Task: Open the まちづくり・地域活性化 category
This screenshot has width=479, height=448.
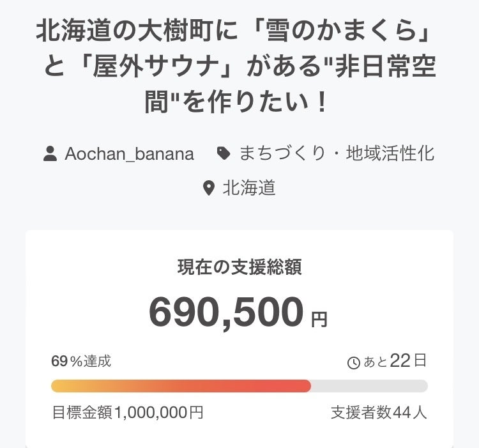Action: (x=337, y=154)
